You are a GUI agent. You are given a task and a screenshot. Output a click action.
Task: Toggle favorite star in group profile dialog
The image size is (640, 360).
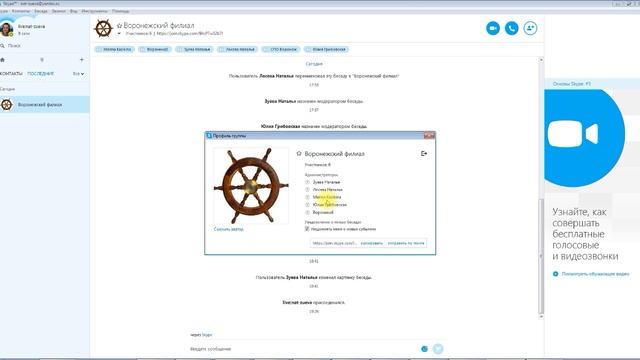click(299, 153)
